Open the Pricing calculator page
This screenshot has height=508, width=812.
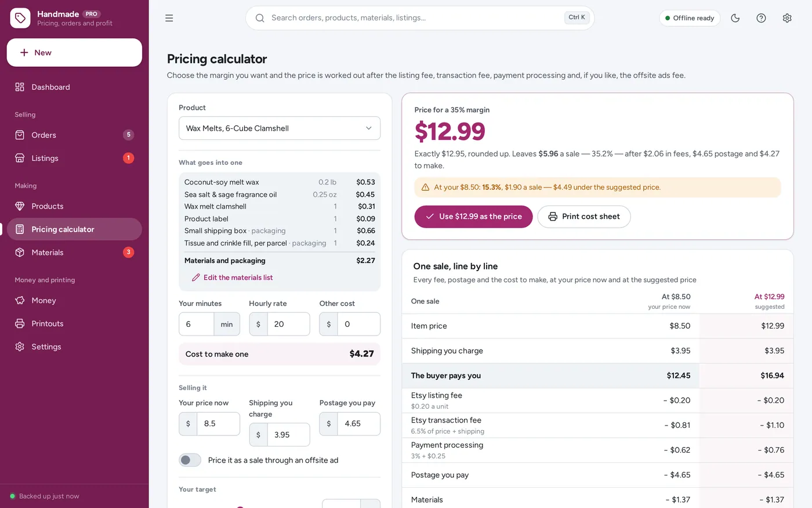pos(74,229)
